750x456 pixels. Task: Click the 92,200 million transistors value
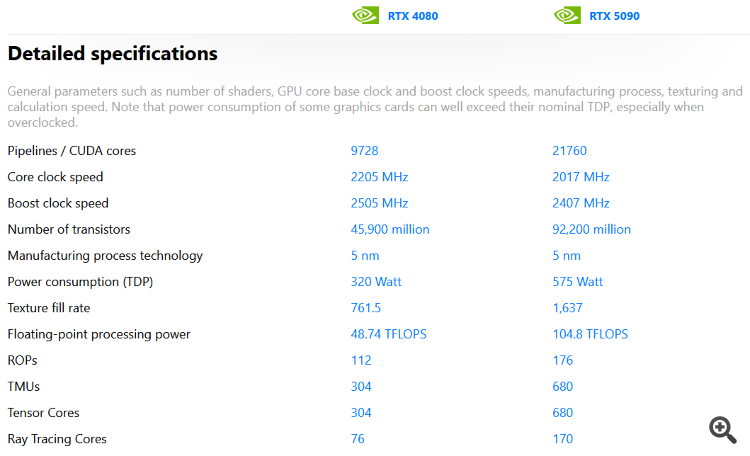point(591,230)
